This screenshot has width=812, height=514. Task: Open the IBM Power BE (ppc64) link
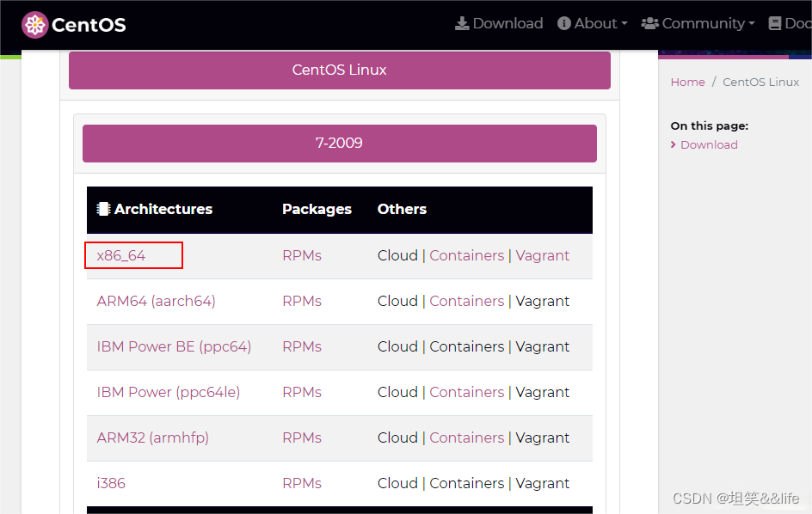coord(174,346)
